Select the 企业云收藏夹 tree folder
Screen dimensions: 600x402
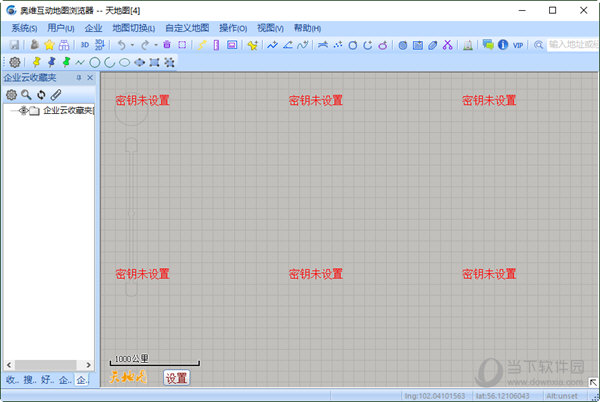point(67,110)
